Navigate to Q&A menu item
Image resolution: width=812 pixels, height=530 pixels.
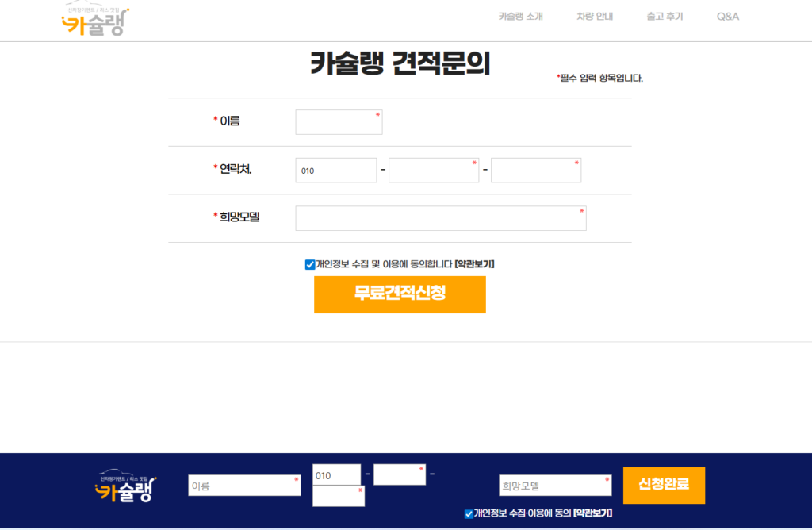727,17
